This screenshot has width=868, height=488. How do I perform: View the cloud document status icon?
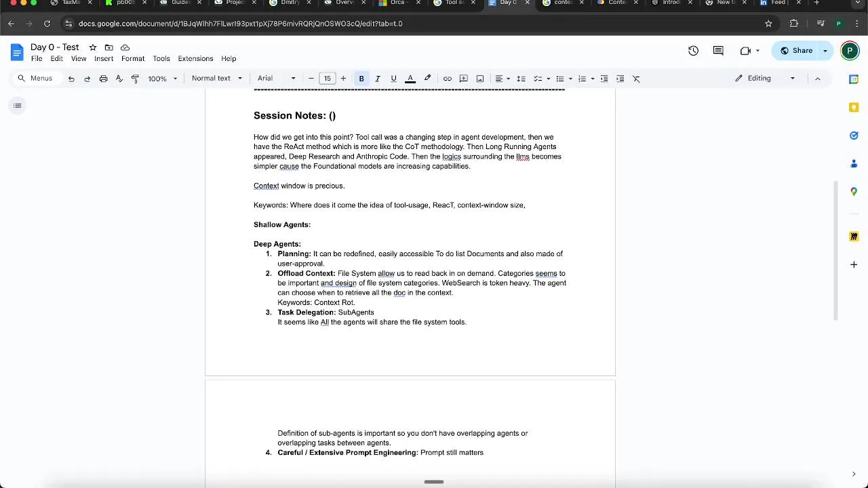[125, 47]
